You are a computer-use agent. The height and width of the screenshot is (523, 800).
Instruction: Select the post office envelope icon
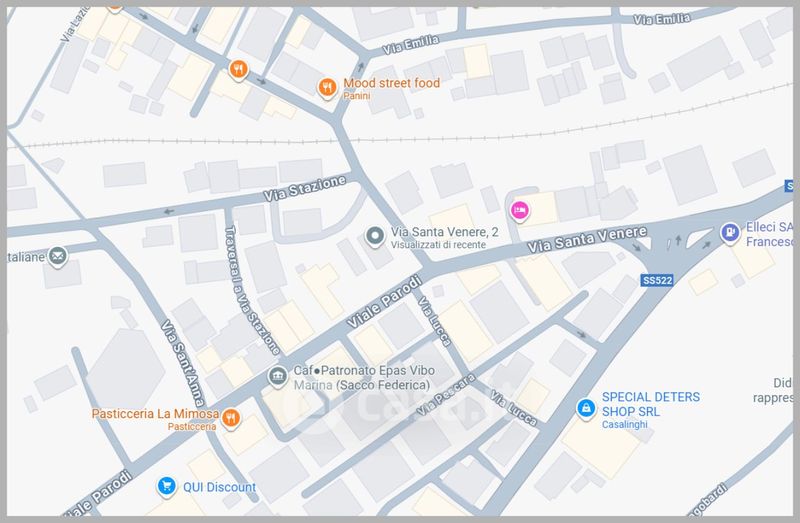58,257
